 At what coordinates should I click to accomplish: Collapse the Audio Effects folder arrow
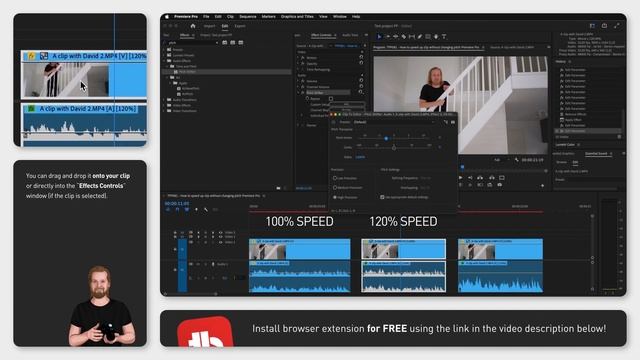164,60
